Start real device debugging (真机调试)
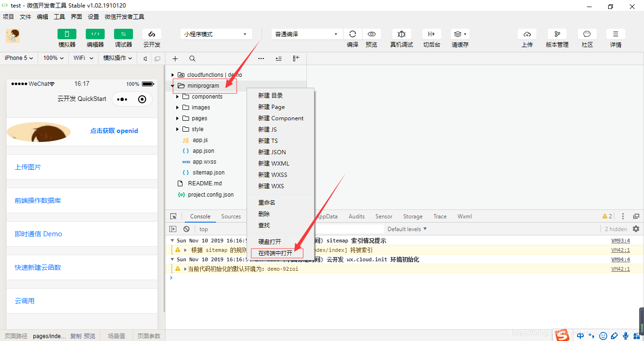Image resolution: width=644 pixels, height=341 pixels. [402, 34]
